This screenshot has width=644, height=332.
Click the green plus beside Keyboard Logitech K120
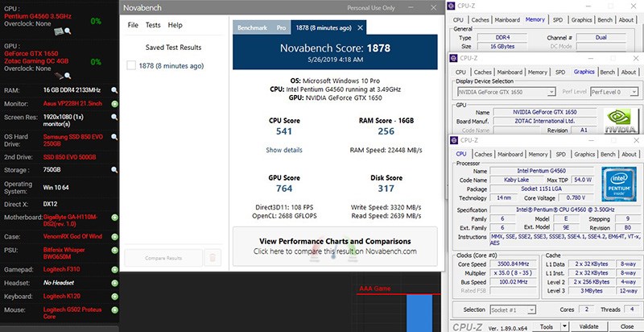coord(114,297)
